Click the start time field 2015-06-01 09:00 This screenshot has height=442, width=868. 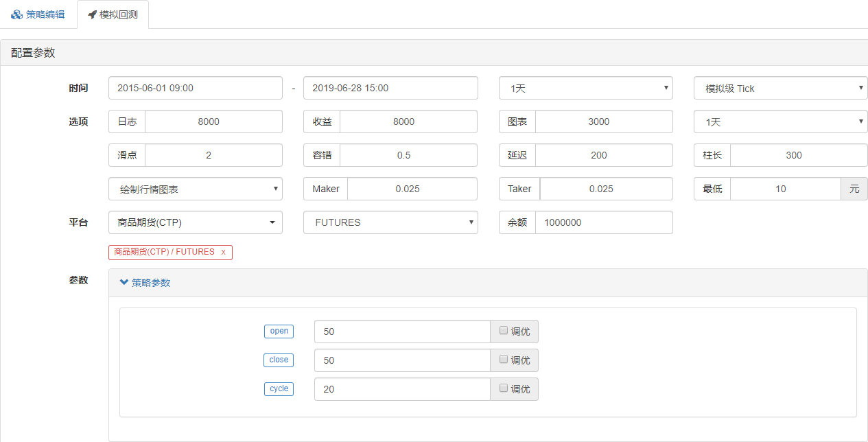(x=196, y=88)
